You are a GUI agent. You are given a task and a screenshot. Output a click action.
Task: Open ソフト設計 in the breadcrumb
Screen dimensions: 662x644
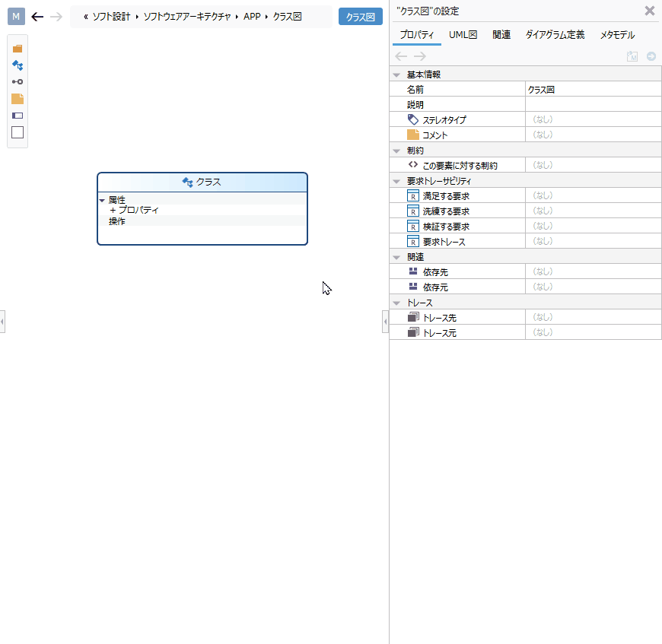pyautogui.click(x=111, y=17)
